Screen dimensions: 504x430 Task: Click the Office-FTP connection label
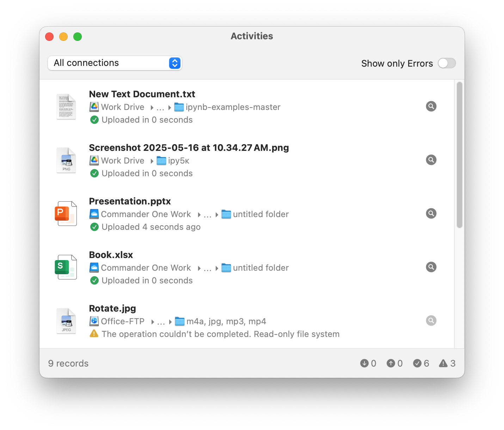[x=123, y=321]
